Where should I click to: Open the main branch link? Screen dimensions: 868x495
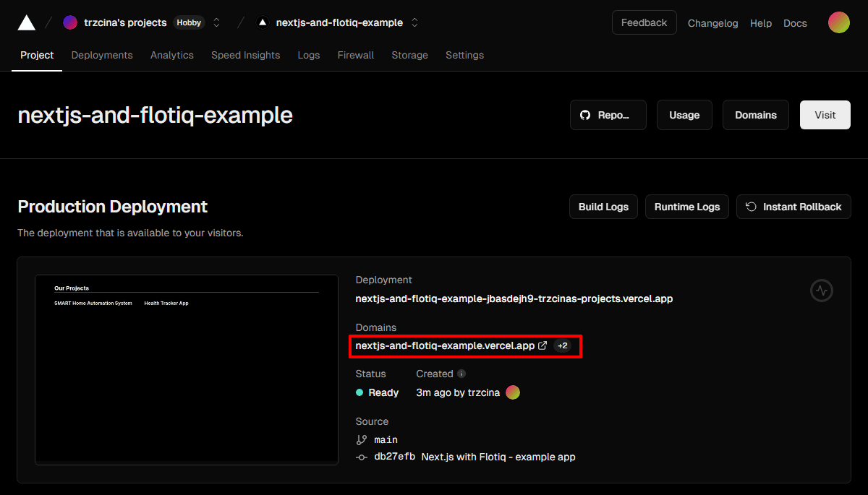pos(386,439)
